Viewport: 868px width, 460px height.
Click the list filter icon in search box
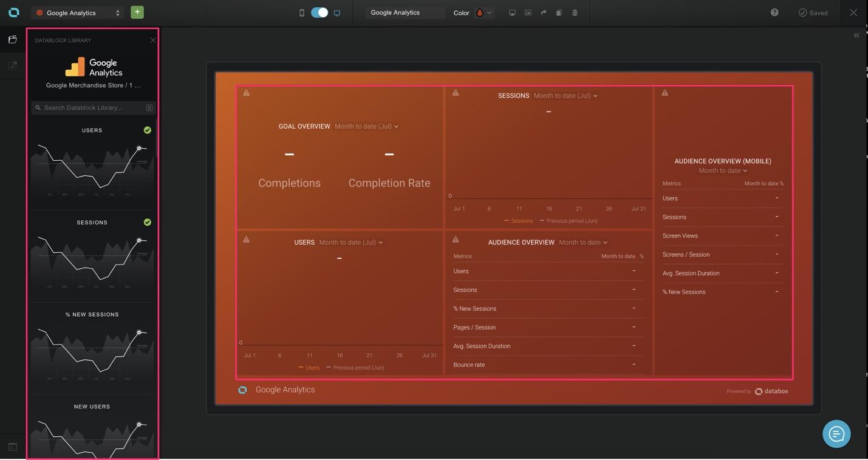(x=149, y=107)
